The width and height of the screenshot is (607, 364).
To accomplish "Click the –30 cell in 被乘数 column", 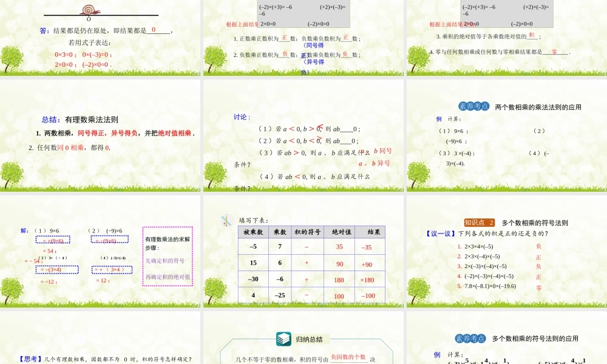I will click(x=253, y=279).
